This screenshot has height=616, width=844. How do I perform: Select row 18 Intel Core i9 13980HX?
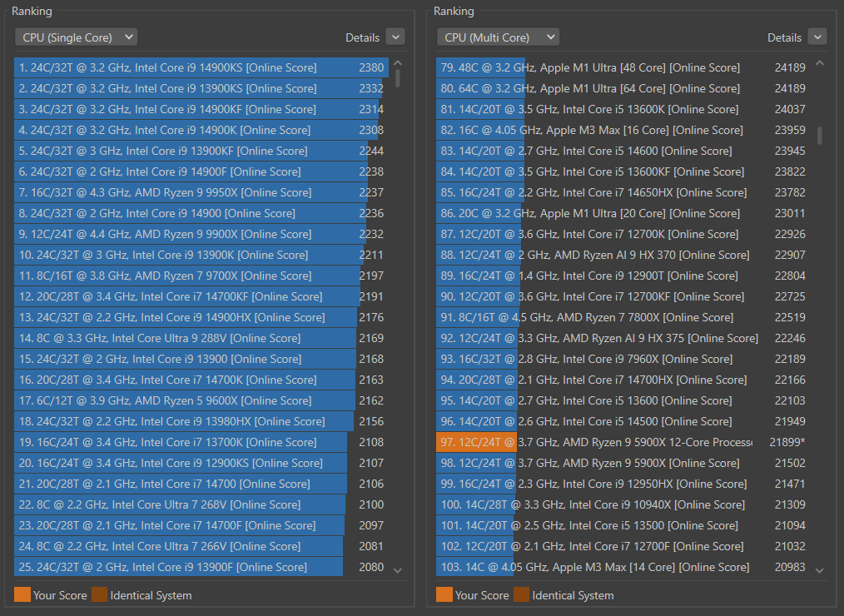click(x=201, y=421)
